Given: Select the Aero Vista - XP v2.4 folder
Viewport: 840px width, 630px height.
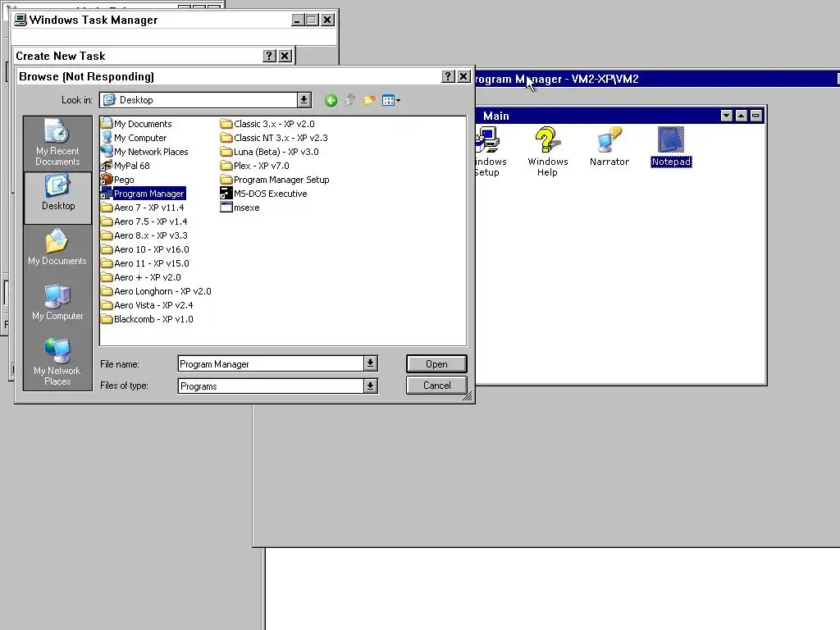Looking at the screenshot, I should coord(148,305).
